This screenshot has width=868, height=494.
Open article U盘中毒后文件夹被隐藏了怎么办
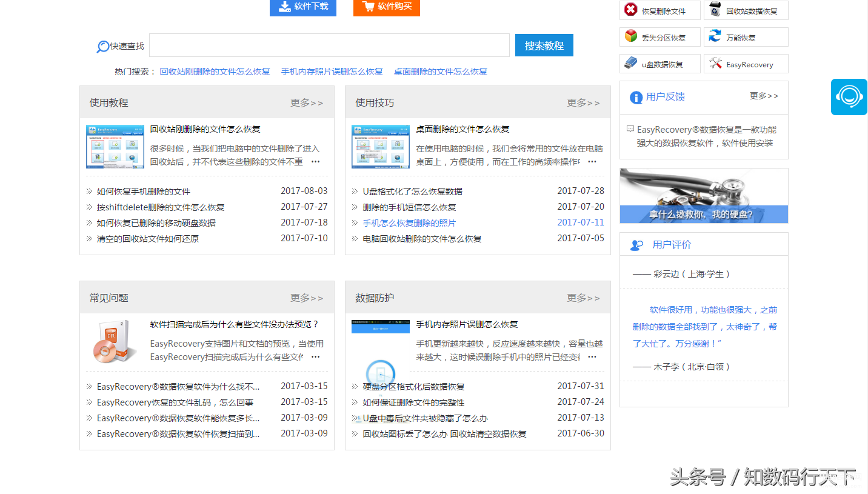tap(426, 418)
